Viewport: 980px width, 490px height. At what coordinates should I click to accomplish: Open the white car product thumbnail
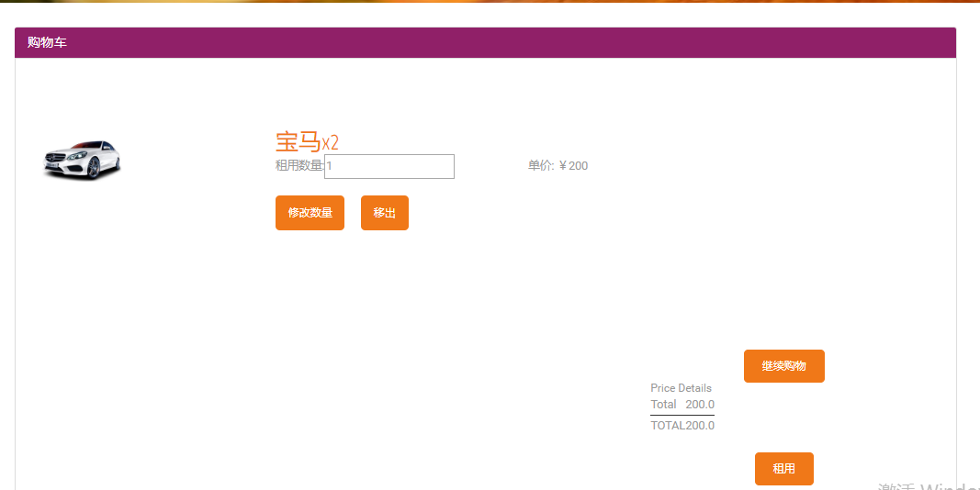pos(81,159)
